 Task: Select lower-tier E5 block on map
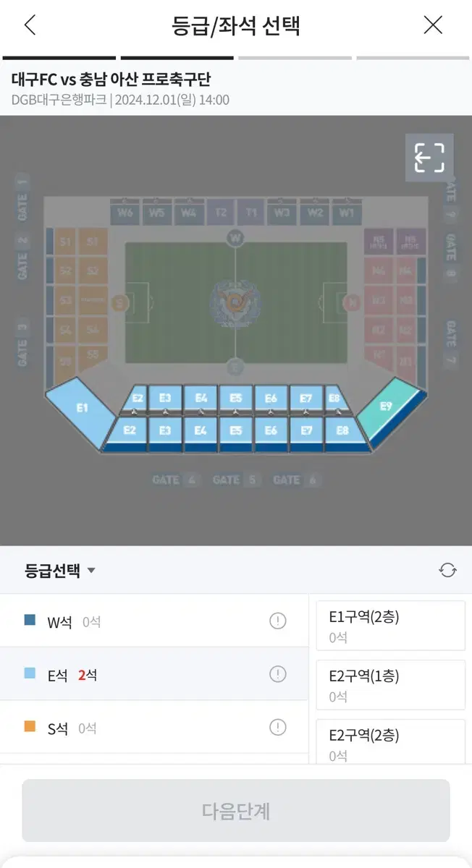coord(236,431)
